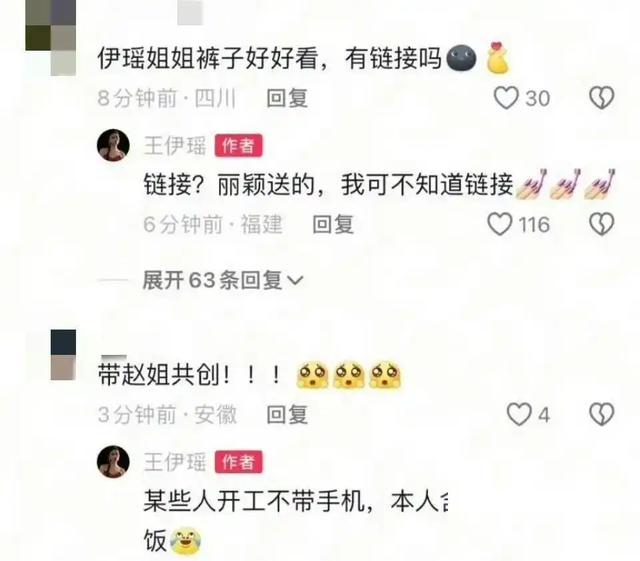The width and height of the screenshot is (640, 561).
Task: Dislike the Anhui comment via broken heart
Action: 602,414
